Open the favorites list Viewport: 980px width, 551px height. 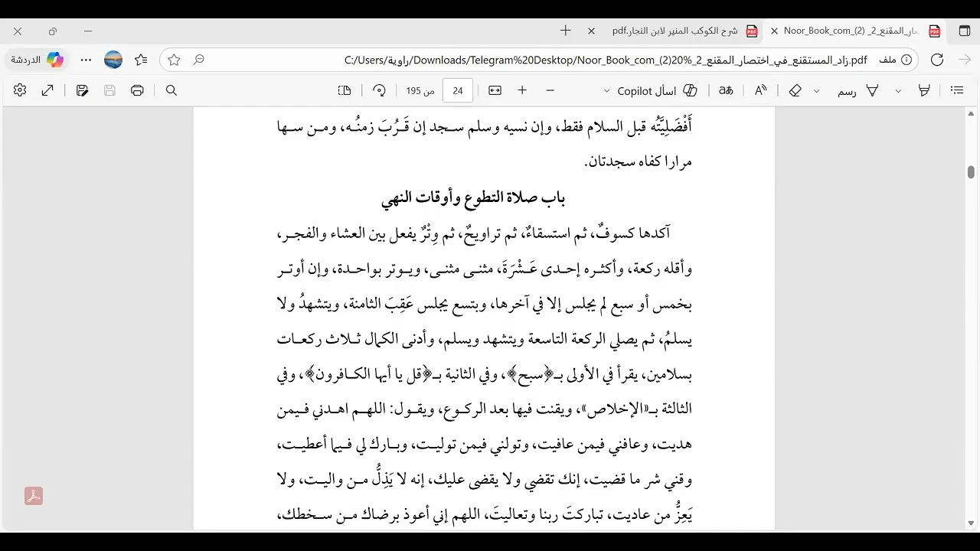click(141, 60)
